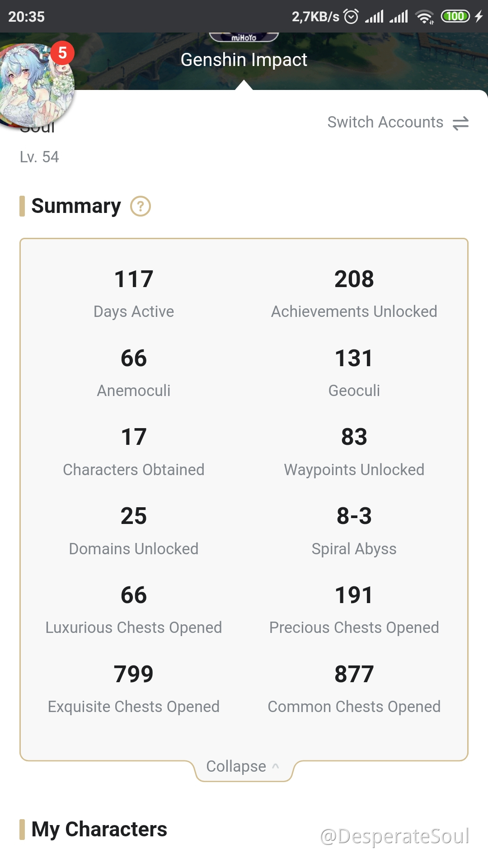Tap the red notification badge showing 5
The width and height of the screenshot is (488, 868).
coord(62,53)
